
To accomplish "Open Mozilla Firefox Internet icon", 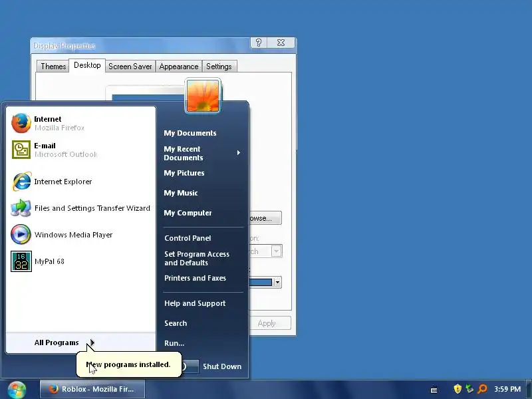I will click(21, 123).
